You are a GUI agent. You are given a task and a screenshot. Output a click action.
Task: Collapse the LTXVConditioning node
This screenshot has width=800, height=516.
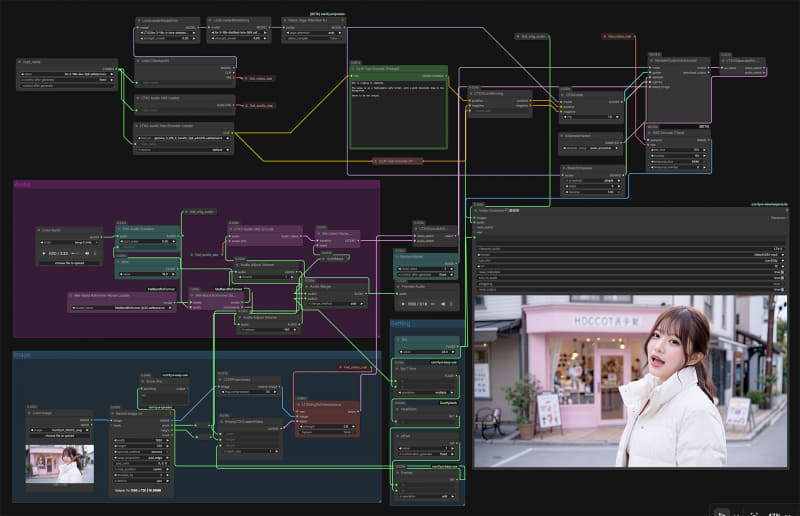click(471, 94)
